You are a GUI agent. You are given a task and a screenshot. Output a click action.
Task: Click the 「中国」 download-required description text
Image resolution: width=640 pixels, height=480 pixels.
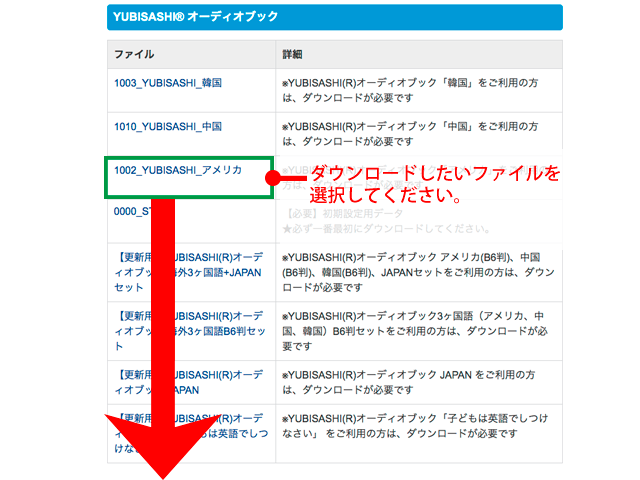tap(410, 134)
